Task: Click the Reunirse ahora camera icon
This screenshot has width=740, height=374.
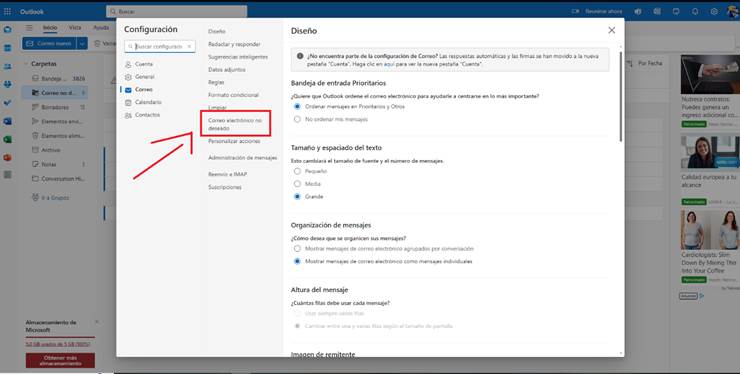Action: point(575,11)
